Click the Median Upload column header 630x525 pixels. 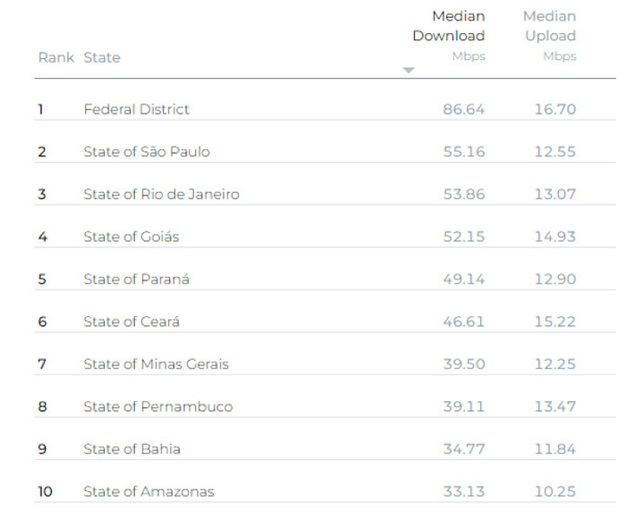tap(549, 26)
